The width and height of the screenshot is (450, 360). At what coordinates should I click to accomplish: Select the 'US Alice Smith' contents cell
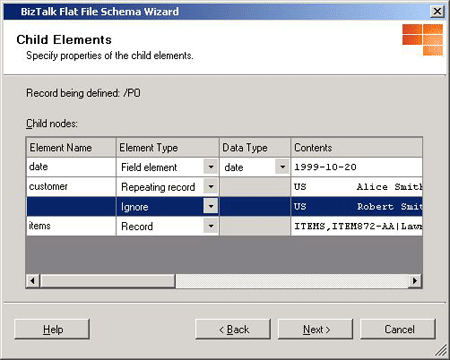click(356, 186)
